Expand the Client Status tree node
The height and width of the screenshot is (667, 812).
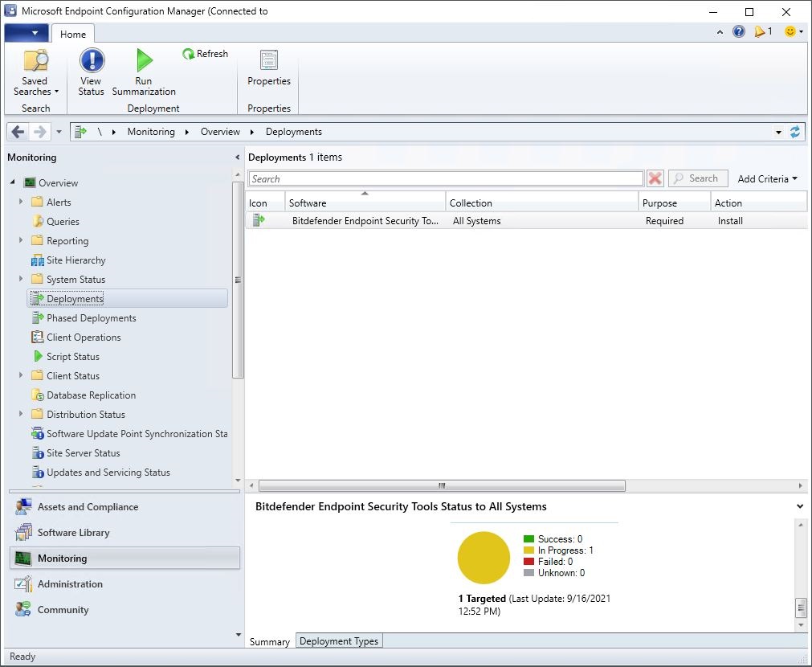pos(21,375)
